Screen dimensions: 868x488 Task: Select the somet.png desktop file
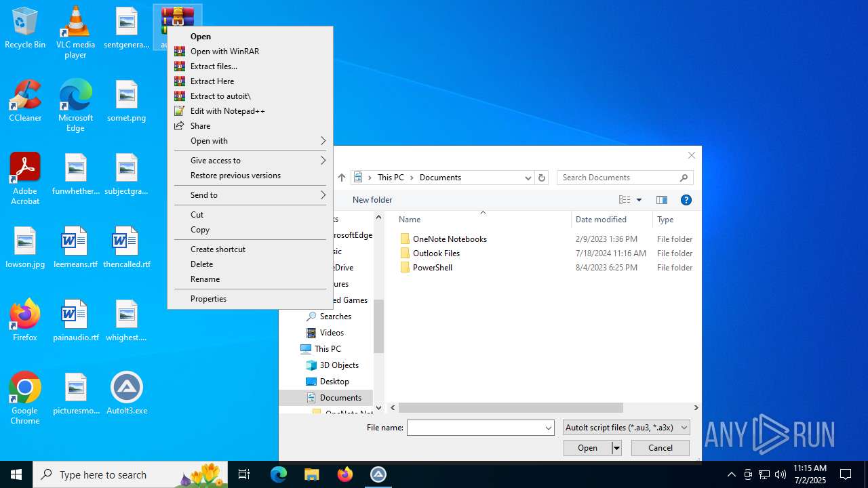(126, 102)
